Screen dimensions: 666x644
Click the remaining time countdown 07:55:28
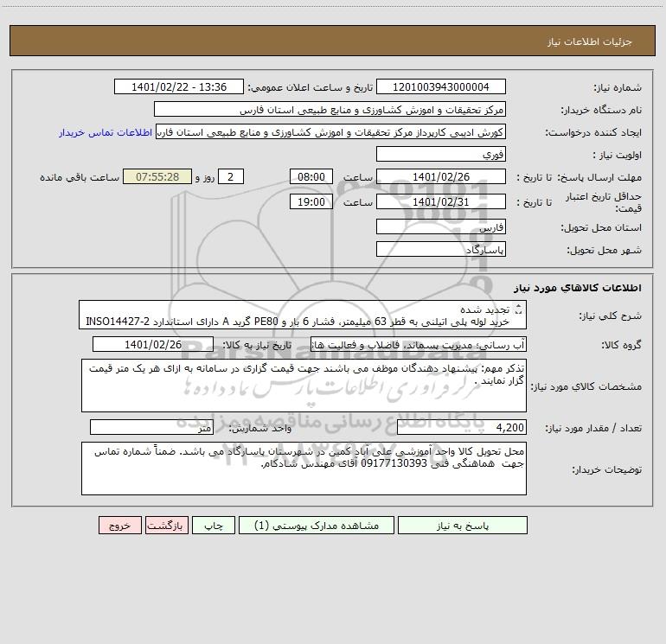click(x=157, y=176)
